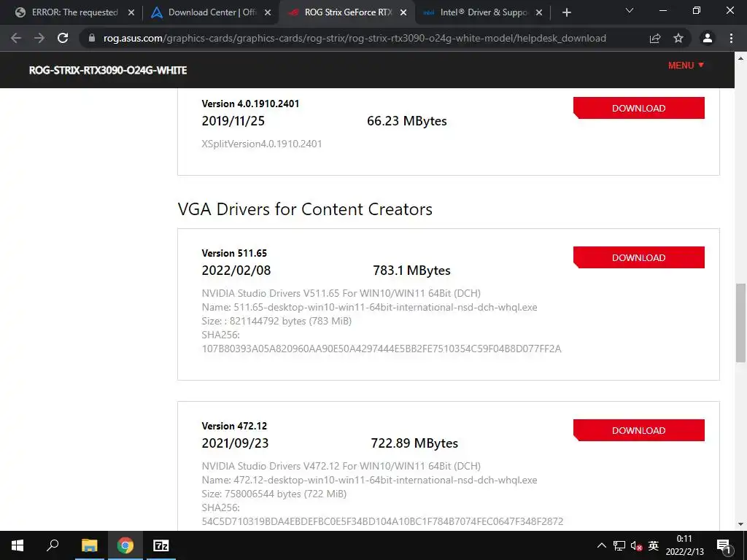Download Studio driver version 511.65

[639, 257]
